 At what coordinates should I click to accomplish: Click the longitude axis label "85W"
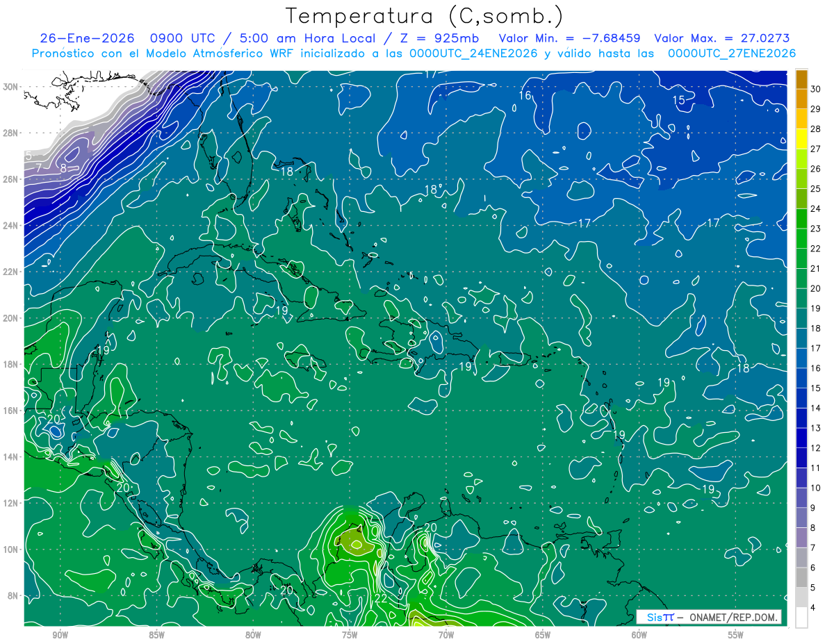156,635
